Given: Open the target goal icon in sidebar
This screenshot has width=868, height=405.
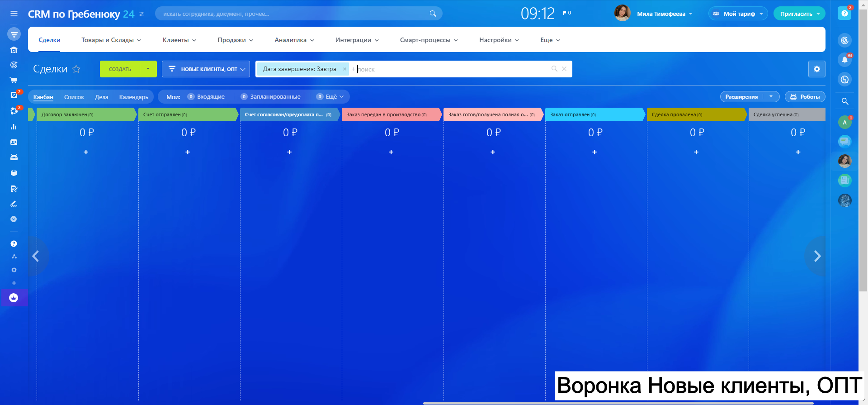Looking at the screenshot, I should (x=14, y=65).
